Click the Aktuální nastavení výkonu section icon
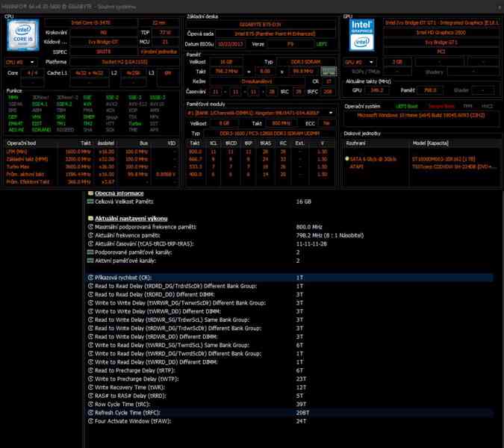The width and height of the screenshot is (504, 448). (91, 217)
